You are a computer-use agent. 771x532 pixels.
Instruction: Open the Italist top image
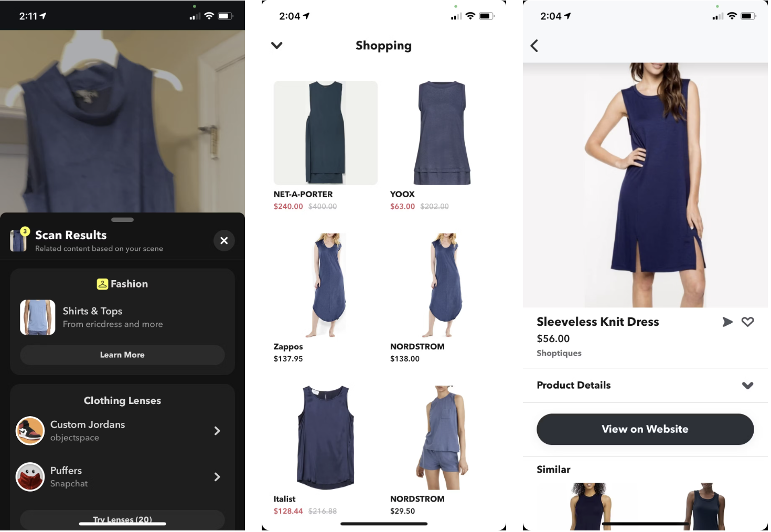pos(326,438)
